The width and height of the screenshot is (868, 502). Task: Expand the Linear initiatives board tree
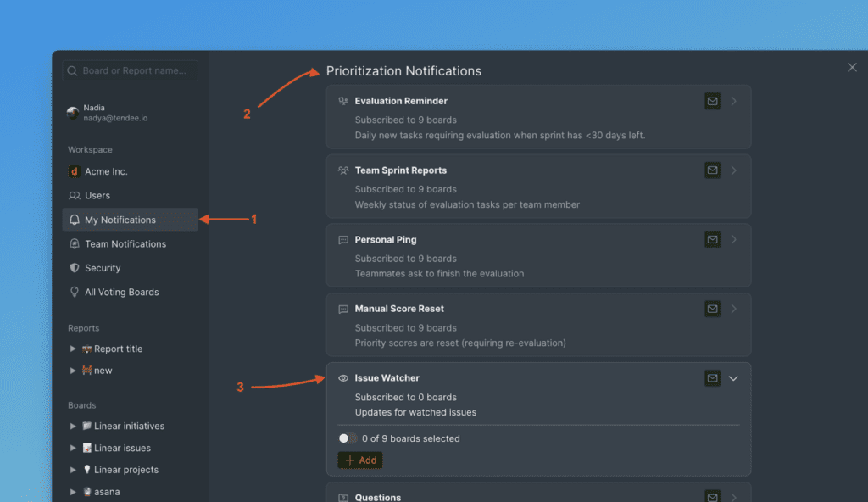73,427
